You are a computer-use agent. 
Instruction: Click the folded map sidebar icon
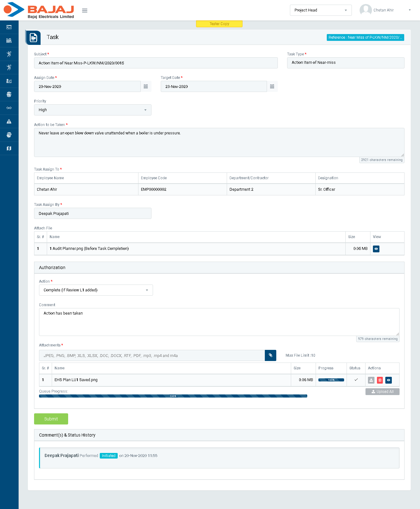pyautogui.click(x=9, y=149)
